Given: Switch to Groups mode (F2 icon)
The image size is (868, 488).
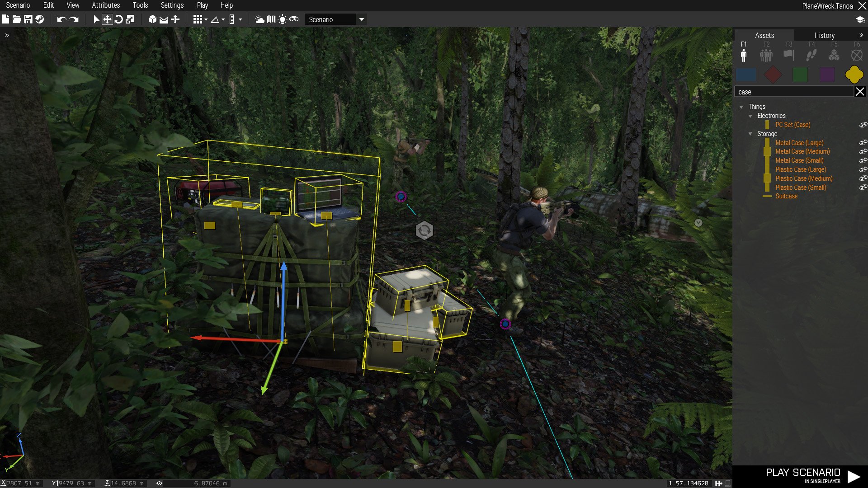Looking at the screenshot, I should coord(766,55).
